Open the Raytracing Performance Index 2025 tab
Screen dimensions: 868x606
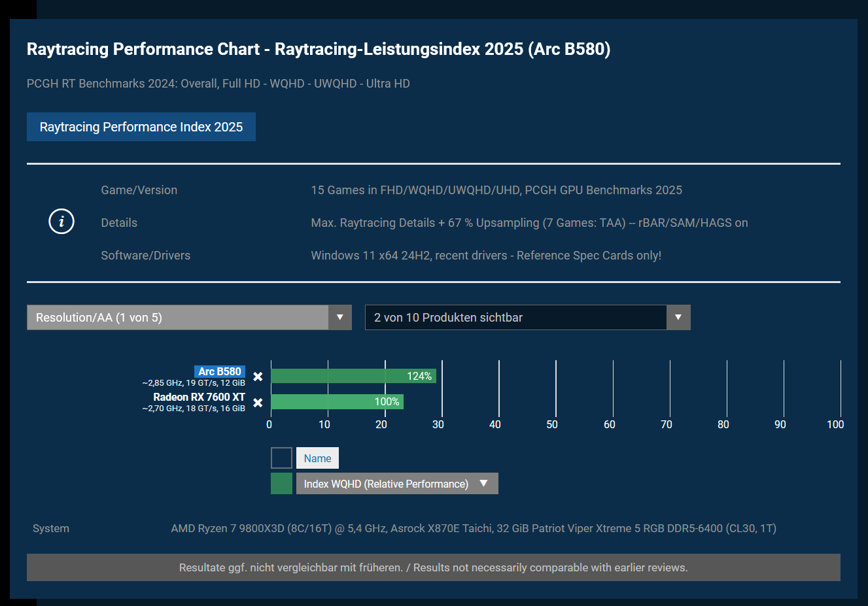point(141,127)
